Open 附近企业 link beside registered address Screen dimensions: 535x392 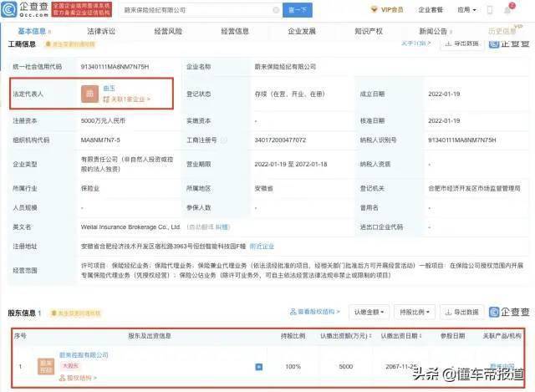[x=260, y=246]
